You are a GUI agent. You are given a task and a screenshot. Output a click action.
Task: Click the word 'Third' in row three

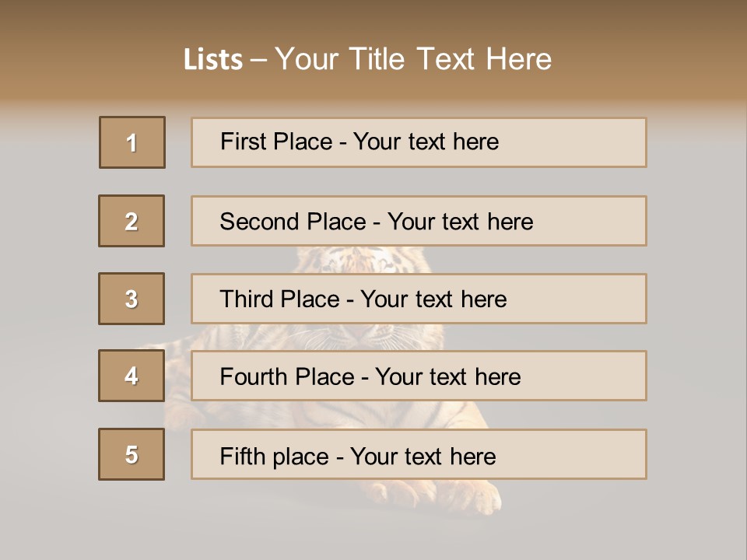(x=245, y=299)
